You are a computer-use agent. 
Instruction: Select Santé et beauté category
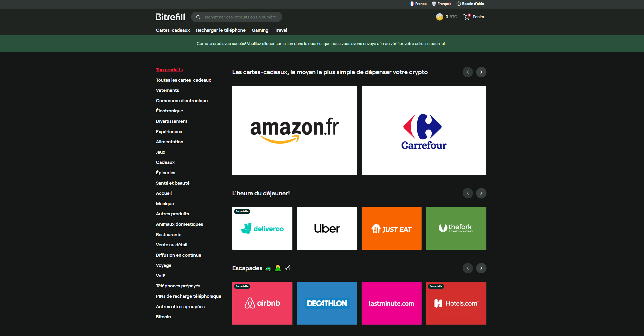[173, 183]
